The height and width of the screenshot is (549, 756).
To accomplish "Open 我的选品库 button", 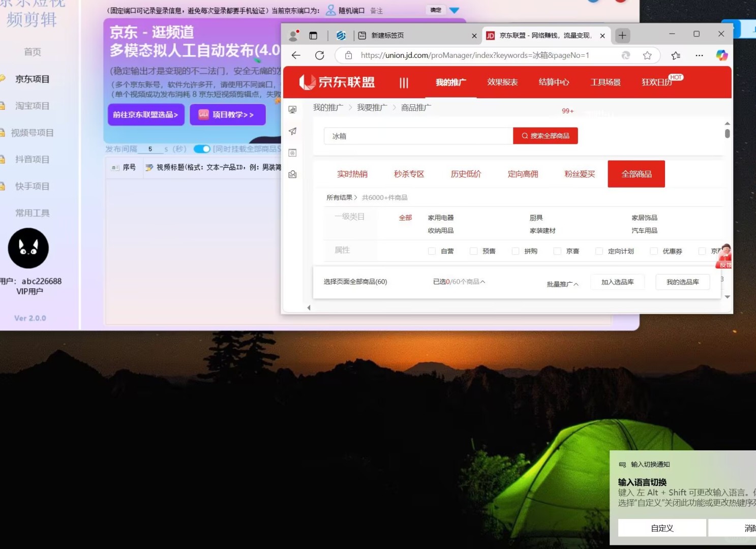I will click(x=683, y=282).
